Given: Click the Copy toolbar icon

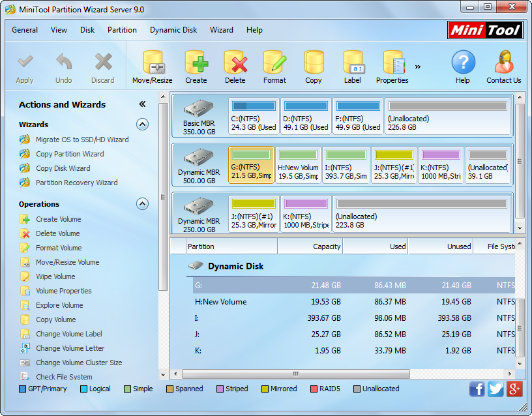Looking at the screenshot, I should (x=314, y=63).
